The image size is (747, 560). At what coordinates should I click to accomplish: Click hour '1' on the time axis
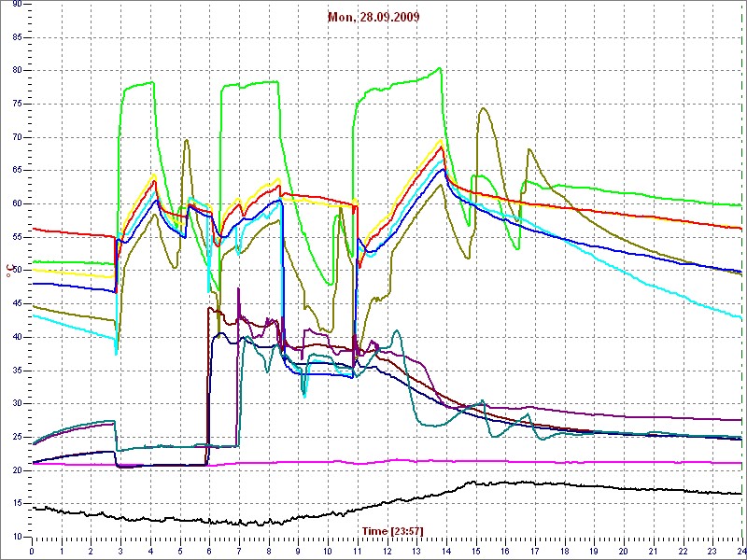[62, 551]
